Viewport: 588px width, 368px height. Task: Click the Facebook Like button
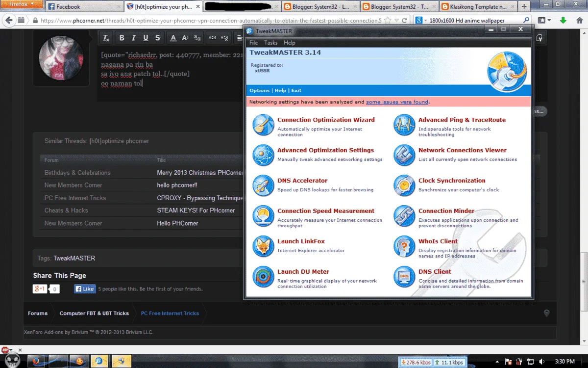(x=85, y=289)
